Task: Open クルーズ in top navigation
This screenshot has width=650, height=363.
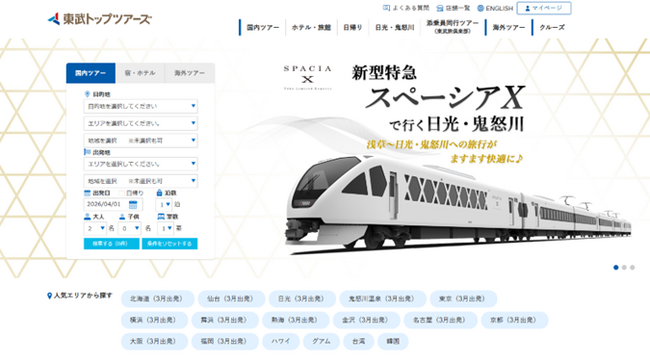Action: pos(552,27)
